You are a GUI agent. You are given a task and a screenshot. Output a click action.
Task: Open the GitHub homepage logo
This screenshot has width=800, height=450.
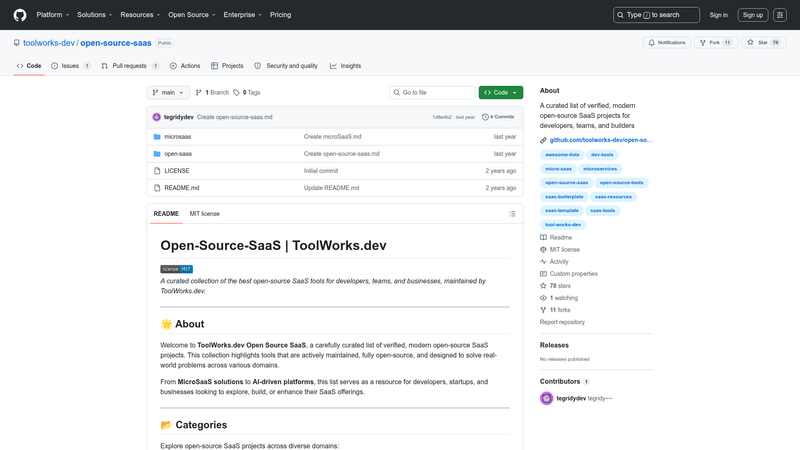point(20,15)
